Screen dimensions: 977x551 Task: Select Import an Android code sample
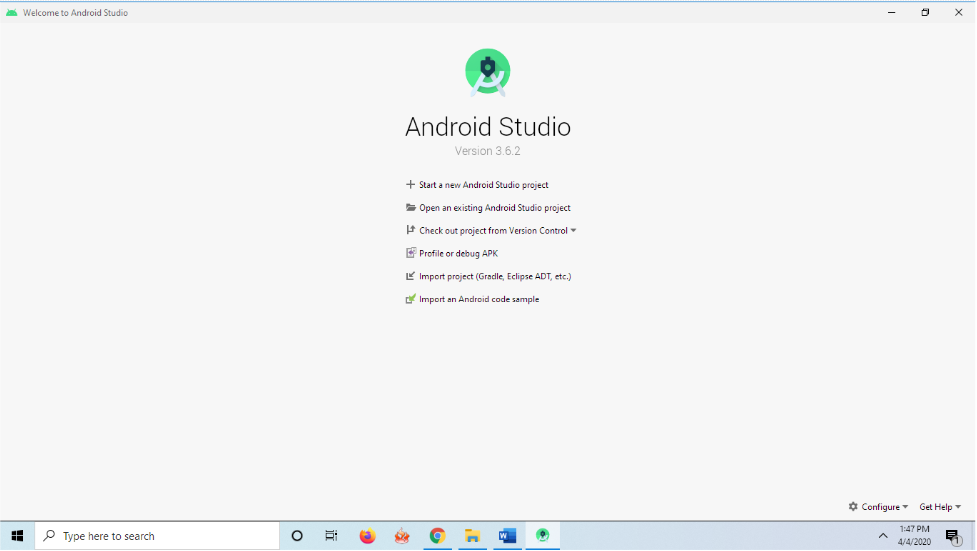(478, 300)
